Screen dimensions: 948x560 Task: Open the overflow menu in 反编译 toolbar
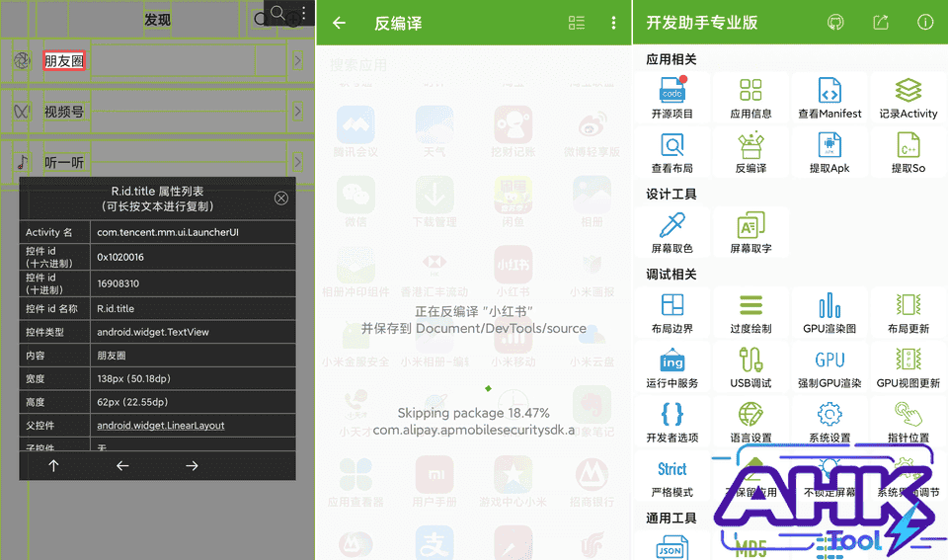coord(613,23)
